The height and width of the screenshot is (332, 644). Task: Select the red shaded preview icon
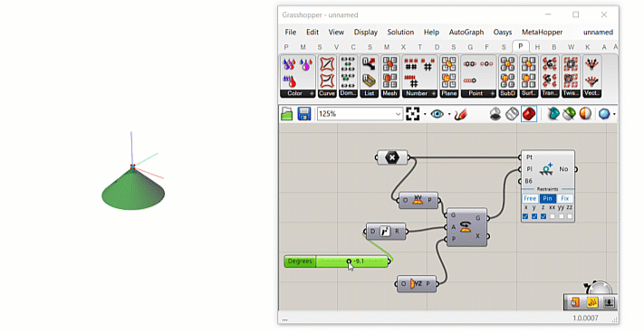pyautogui.click(x=529, y=114)
